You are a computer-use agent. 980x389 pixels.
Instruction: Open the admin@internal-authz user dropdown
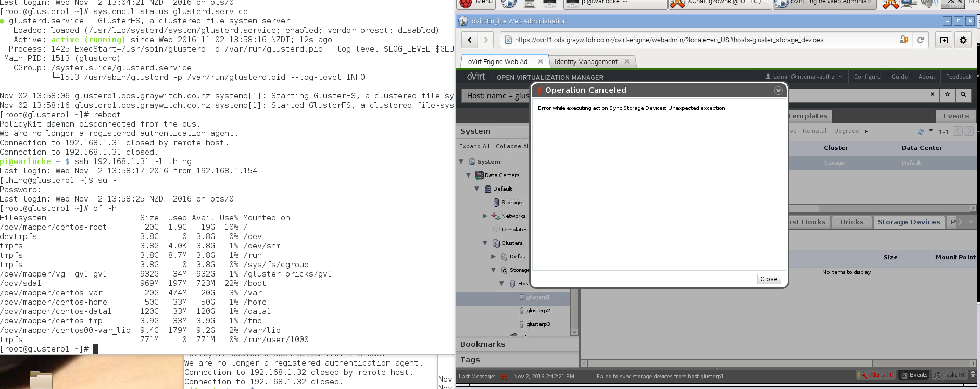pos(803,77)
